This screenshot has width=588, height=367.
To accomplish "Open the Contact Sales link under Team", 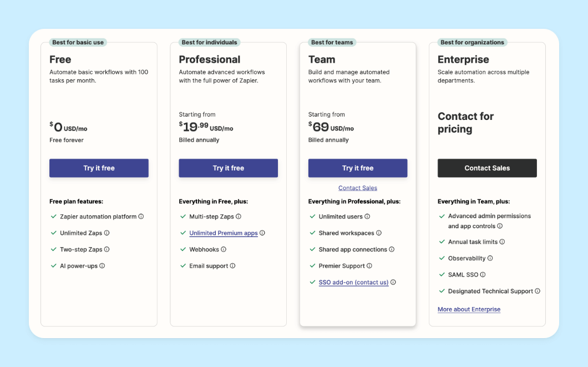I will [357, 188].
